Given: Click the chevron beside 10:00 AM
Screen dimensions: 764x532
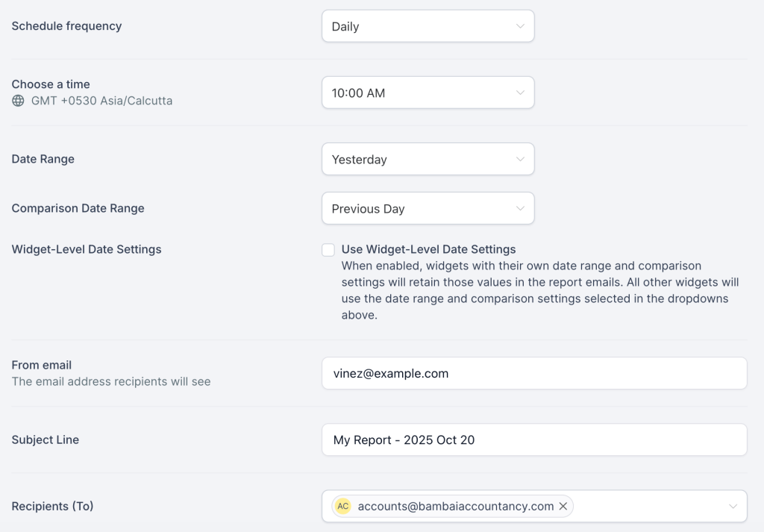Looking at the screenshot, I should (x=521, y=93).
